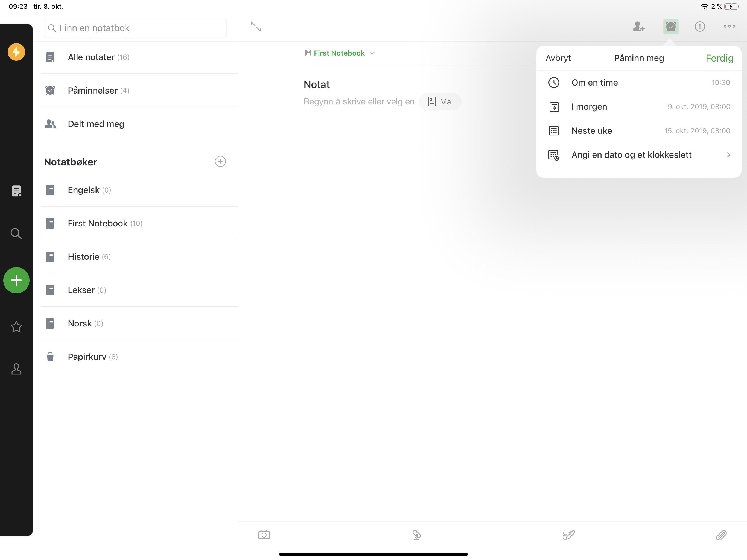Tap the 09:23 clock in status bar
Screen dimensions: 747x560
[x=18, y=6]
